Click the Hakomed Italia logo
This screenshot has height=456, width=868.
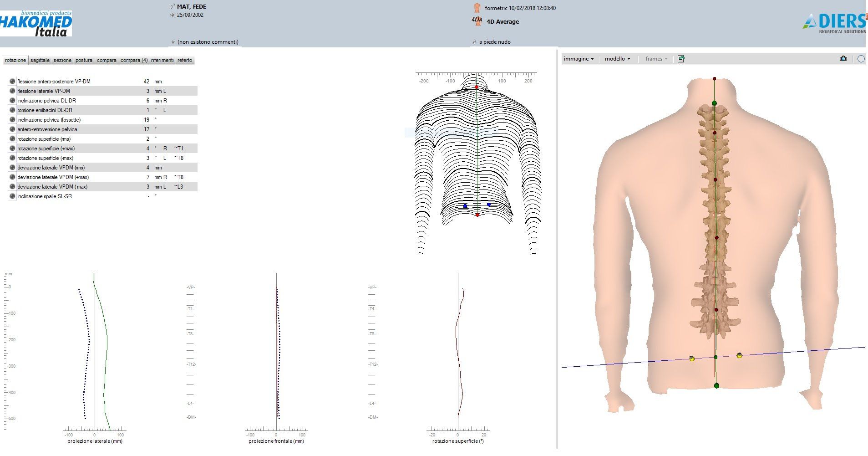(36, 24)
